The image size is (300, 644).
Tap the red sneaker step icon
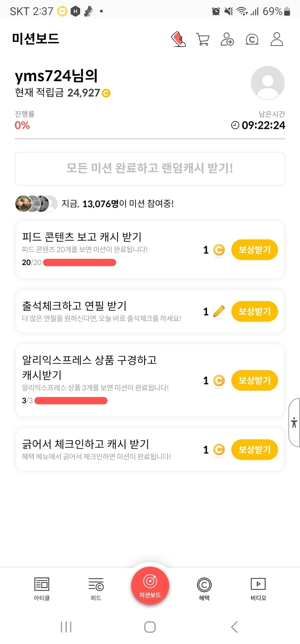pyautogui.click(x=178, y=39)
